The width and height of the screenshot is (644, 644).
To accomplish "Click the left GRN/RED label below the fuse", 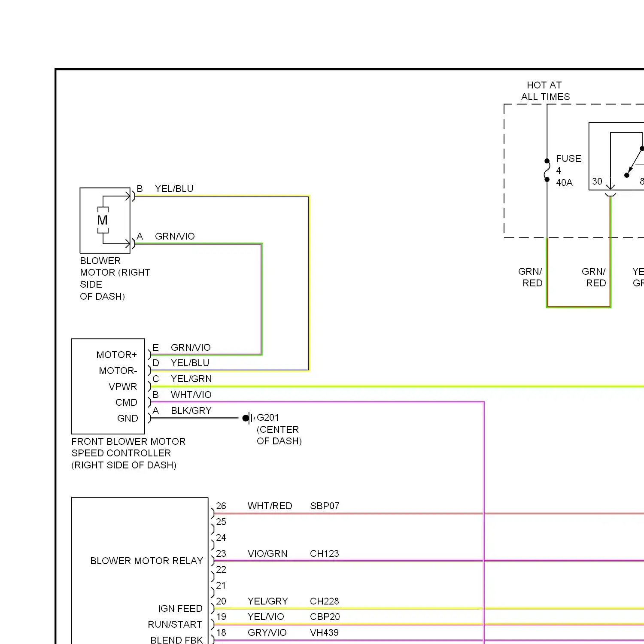I will [x=530, y=277].
